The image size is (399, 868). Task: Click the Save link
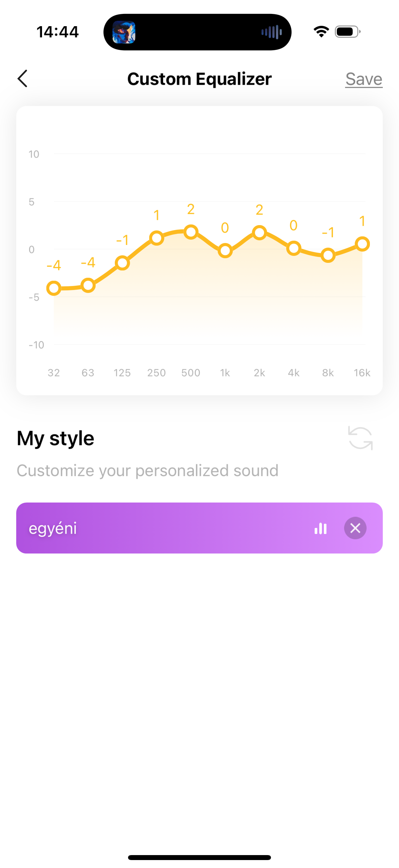364,79
